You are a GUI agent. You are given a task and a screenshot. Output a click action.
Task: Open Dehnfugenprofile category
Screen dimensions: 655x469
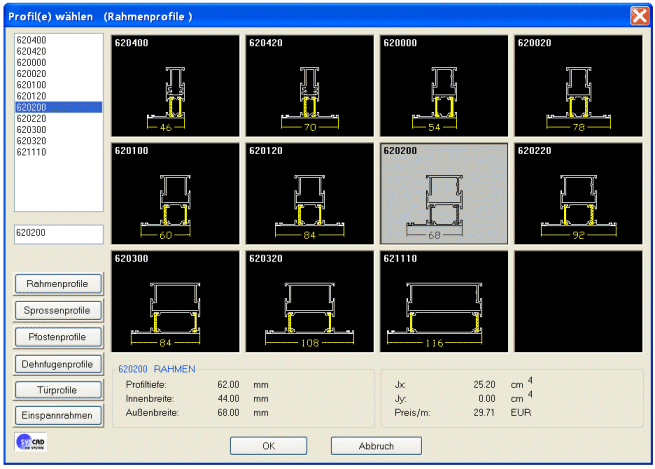pos(58,363)
